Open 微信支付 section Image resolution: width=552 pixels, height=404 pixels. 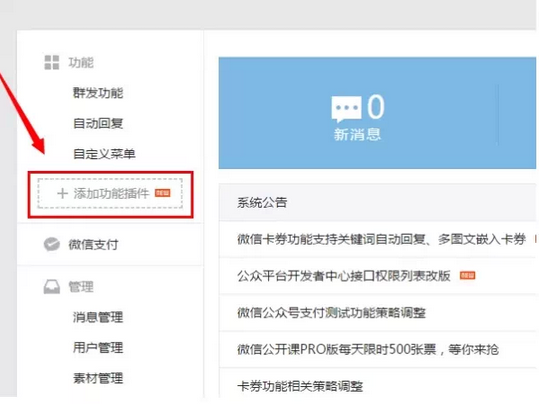pyautogui.click(x=93, y=244)
